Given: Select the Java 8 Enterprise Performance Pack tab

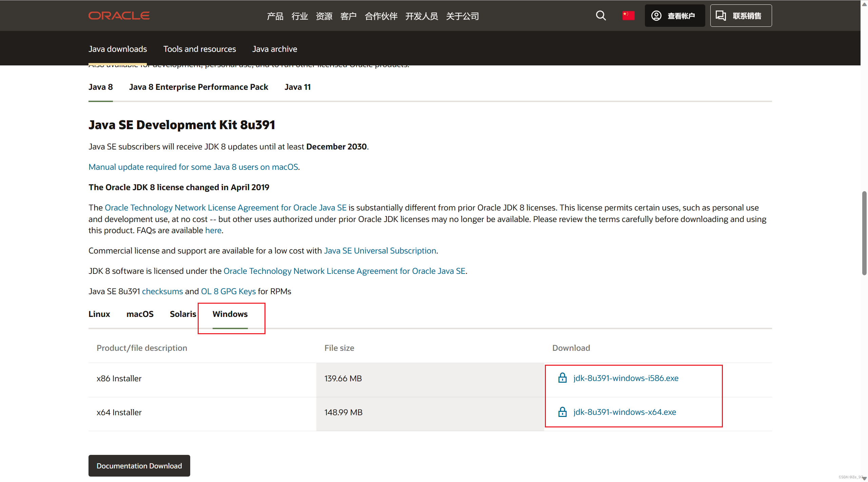Looking at the screenshot, I should [198, 87].
